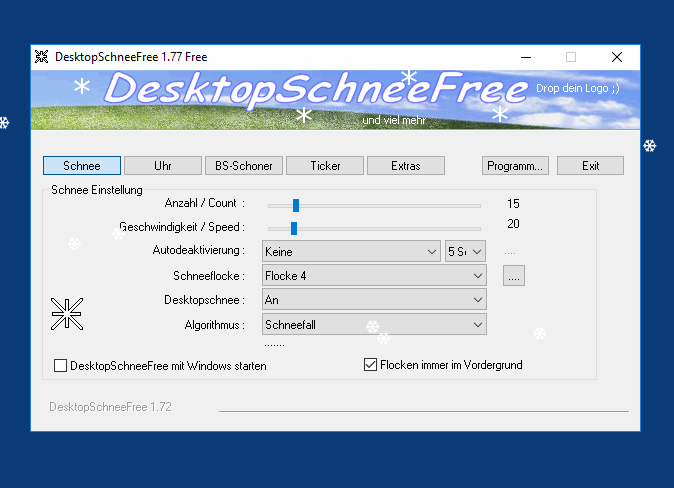Click the Programm... button

tap(515, 166)
